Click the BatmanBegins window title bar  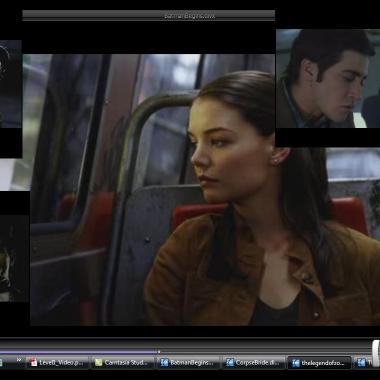149,16
